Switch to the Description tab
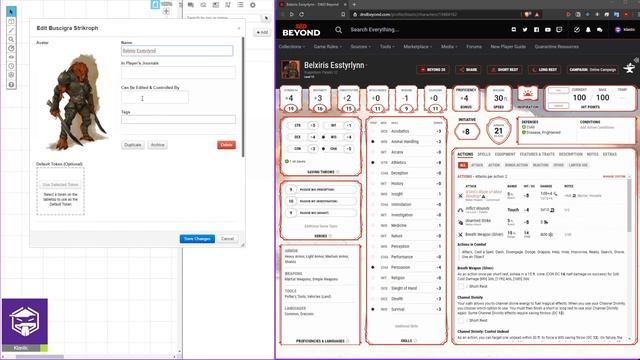This screenshot has height=360, width=640. click(571, 154)
